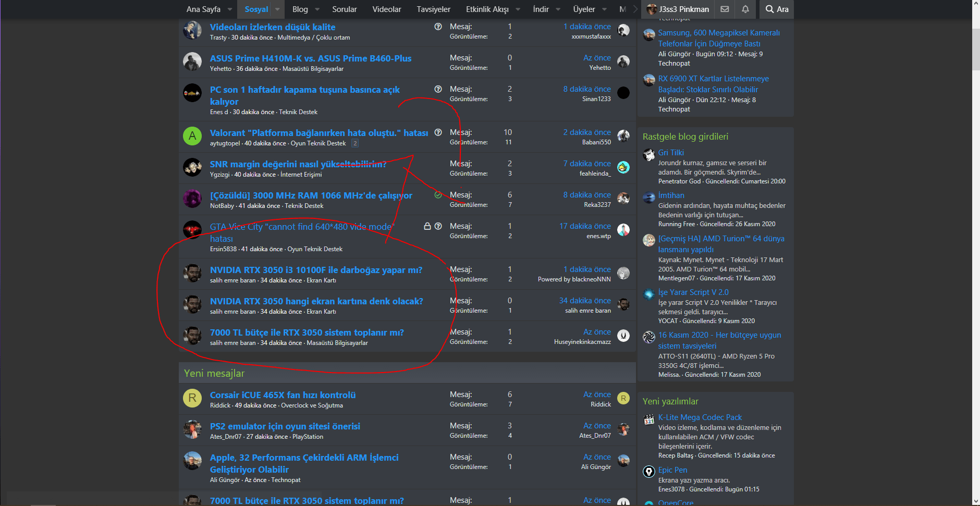The image size is (980, 506).
Task: Click question icon next to GTA Vice City lock
Action: [x=438, y=226]
